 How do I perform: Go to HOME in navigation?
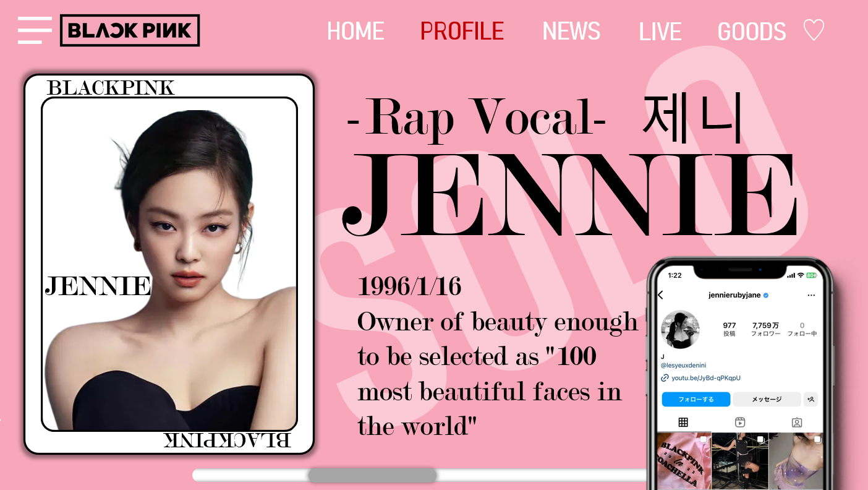pyautogui.click(x=355, y=32)
